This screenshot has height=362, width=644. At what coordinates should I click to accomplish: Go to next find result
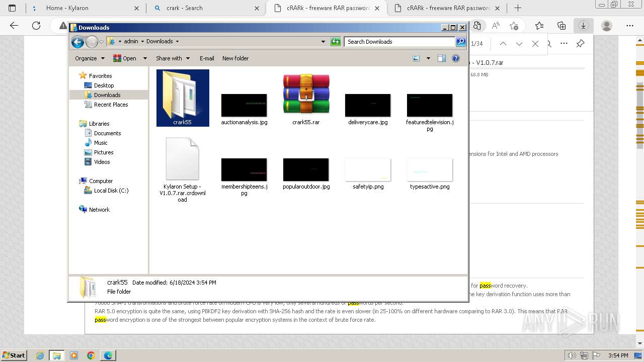[519, 44]
